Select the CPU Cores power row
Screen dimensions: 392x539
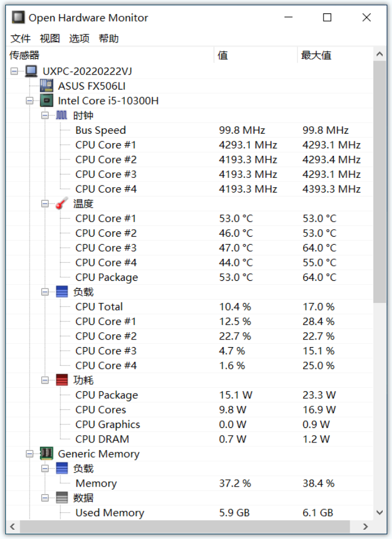coord(189,410)
